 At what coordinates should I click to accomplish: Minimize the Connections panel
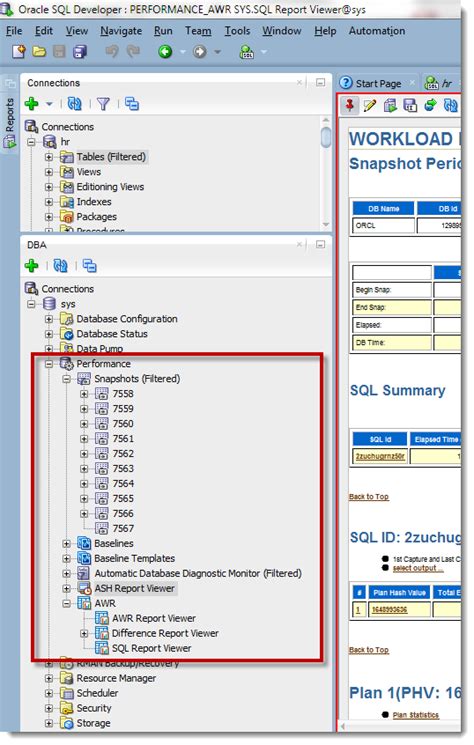point(321,83)
